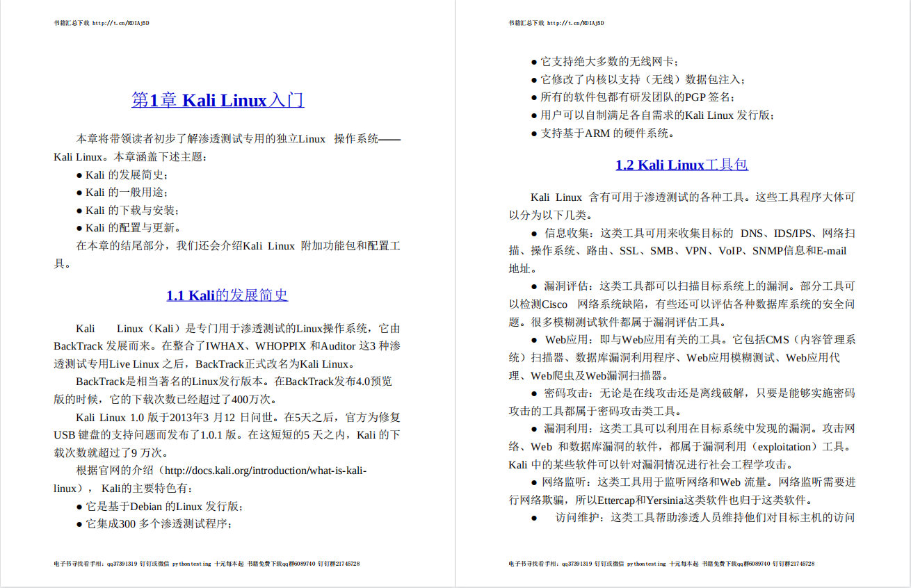
Task: Click the 钉钉群21745728 text in the footer
Action: pos(339,563)
